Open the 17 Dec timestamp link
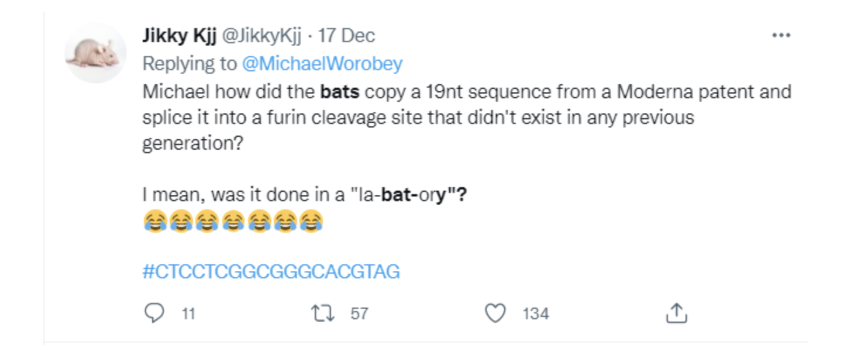This screenshot has height=345, width=868. (x=346, y=36)
